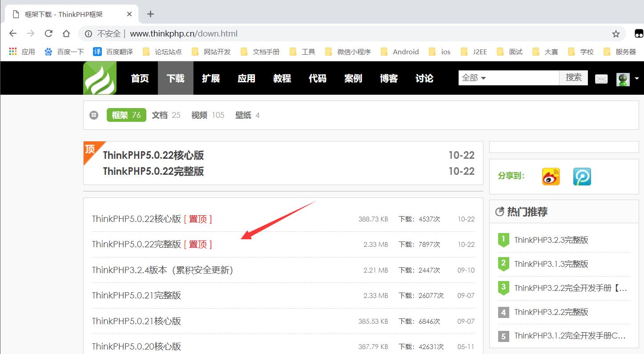Viewport: 644px width, 354px height.
Task: Open the 服务器 bookmark folder
Action: (620, 52)
